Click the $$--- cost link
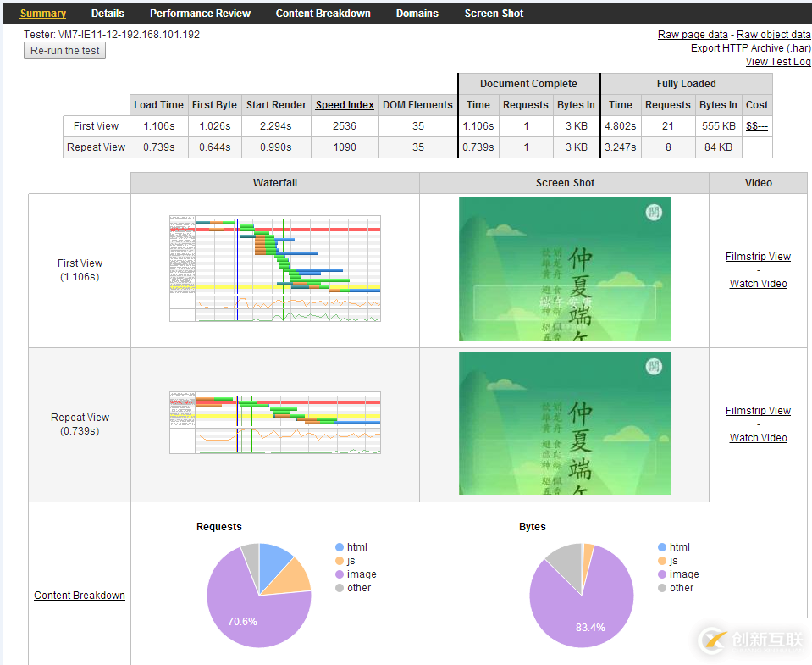The height and width of the screenshot is (665, 812). coord(756,126)
